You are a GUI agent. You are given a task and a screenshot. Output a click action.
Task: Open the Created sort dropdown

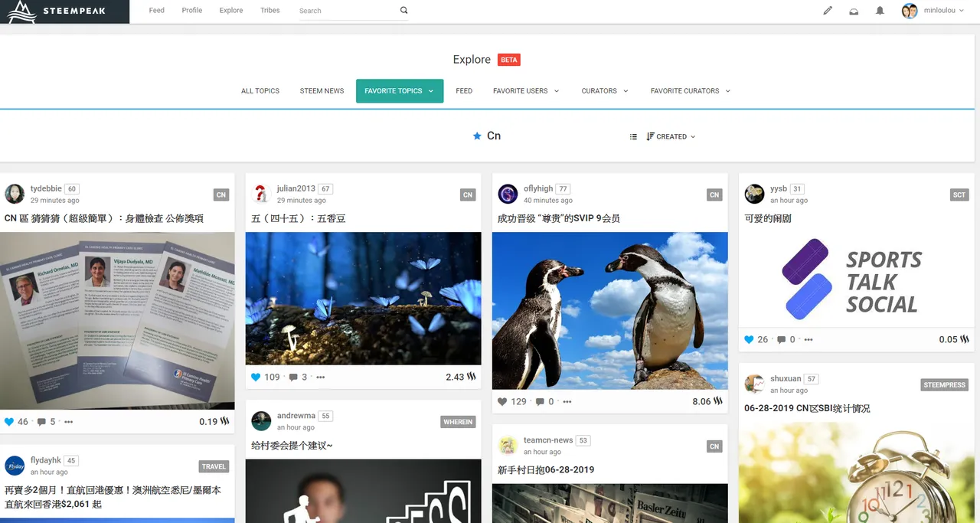coord(671,136)
